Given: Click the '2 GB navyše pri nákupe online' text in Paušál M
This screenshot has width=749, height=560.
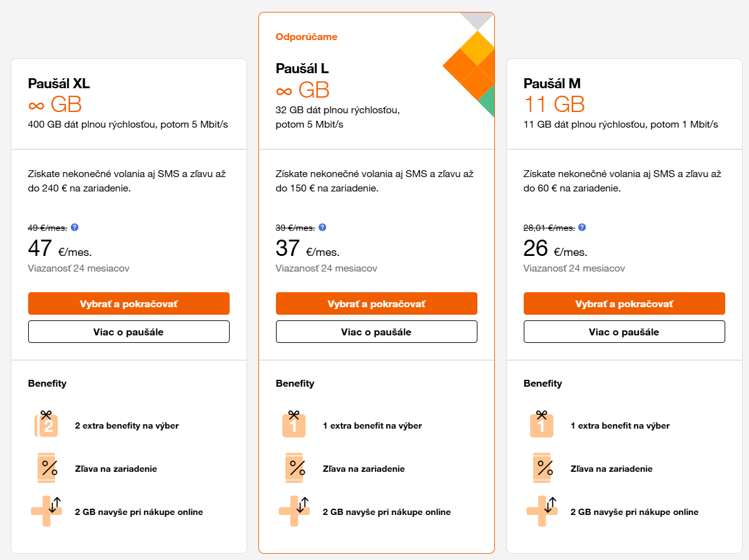Looking at the screenshot, I should tap(634, 512).
